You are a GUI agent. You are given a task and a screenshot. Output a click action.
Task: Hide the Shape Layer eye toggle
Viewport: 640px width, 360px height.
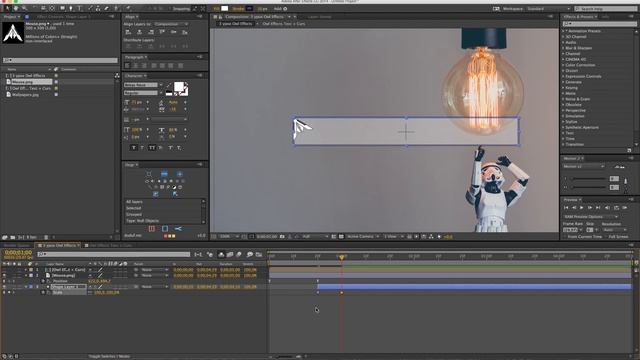(4, 287)
